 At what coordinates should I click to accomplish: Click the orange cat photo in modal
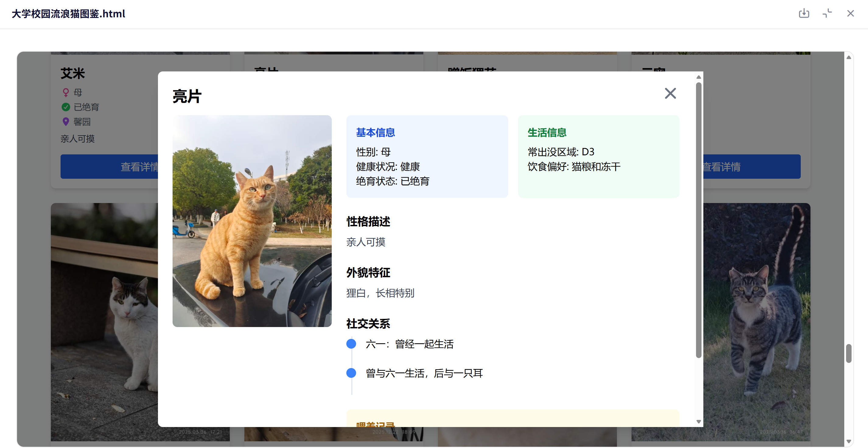pyautogui.click(x=252, y=221)
